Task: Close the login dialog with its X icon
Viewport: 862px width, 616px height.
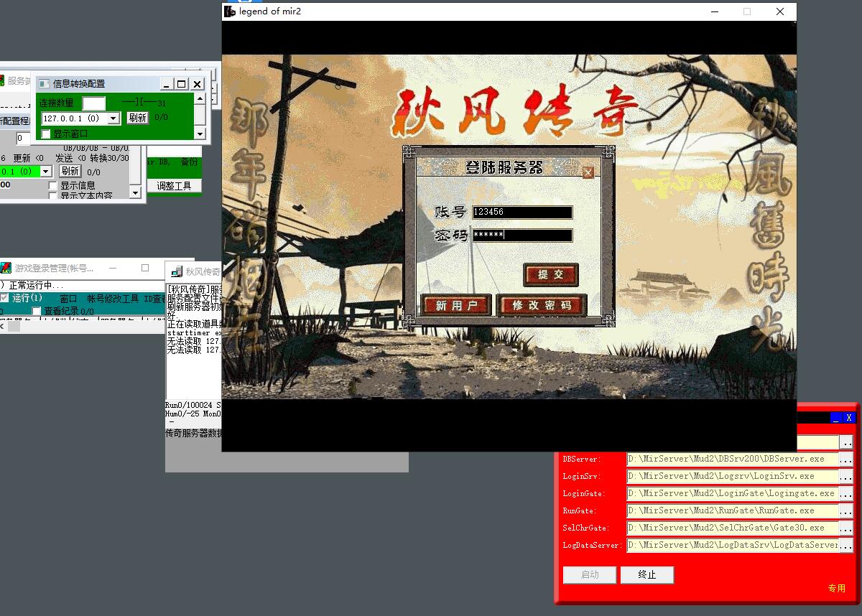Action: pos(588,172)
